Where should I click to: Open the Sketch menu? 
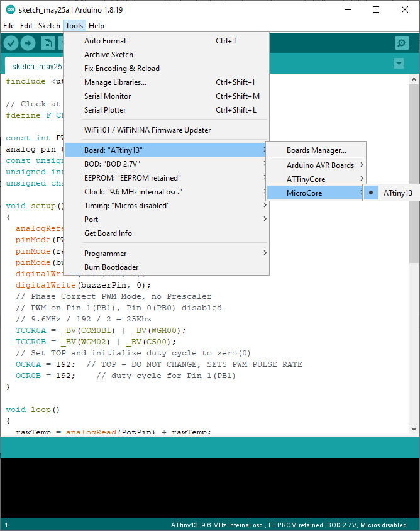coord(49,26)
